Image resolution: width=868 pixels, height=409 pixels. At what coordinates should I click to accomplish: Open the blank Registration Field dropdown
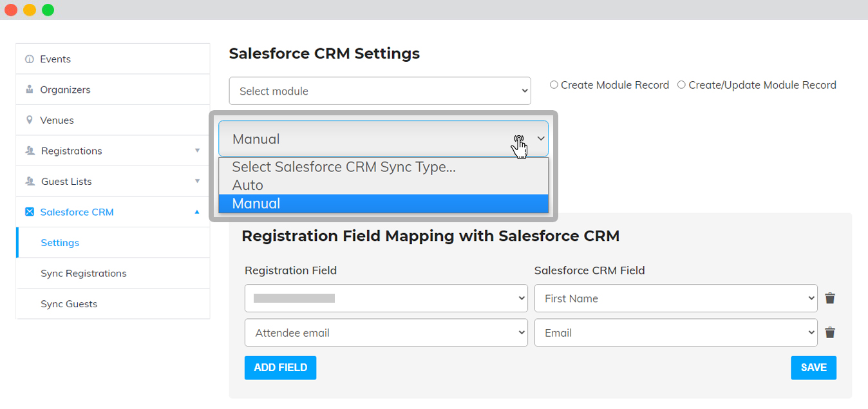click(x=386, y=298)
